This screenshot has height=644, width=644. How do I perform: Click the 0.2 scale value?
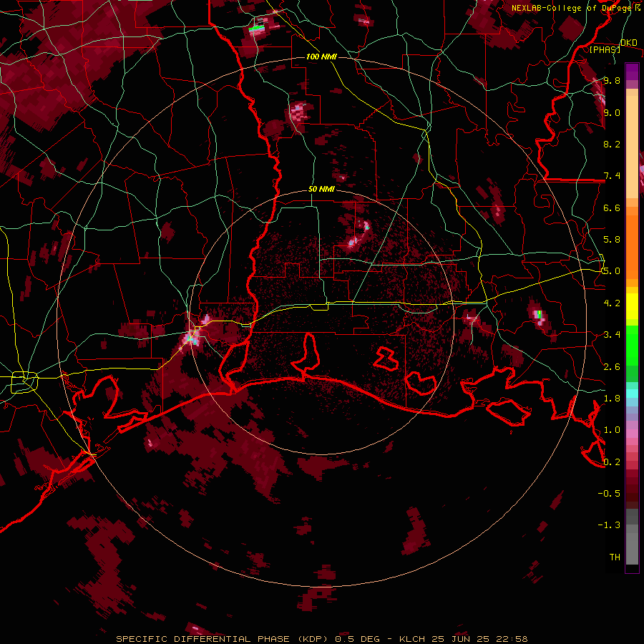click(x=612, y=462)
